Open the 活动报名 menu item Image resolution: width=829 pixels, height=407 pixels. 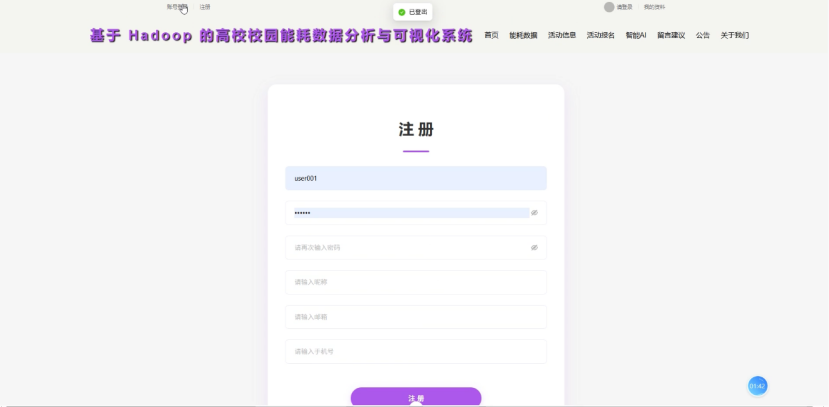tap(601, 35)
